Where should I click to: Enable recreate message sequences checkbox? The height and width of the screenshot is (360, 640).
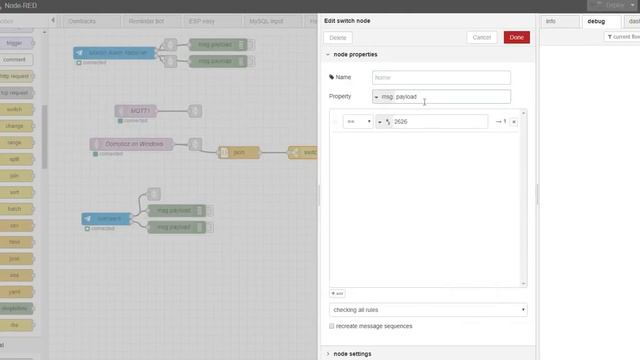[331, 326]
